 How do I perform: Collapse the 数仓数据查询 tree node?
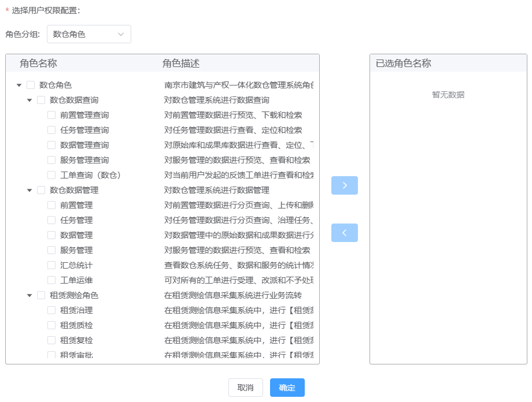(x=29, y=99)
